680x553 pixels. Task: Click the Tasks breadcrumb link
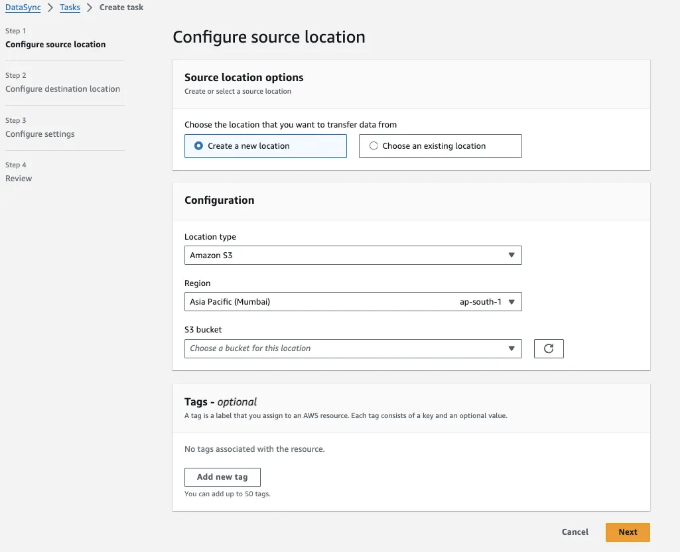pyautogui.click(x=70, y=7)
